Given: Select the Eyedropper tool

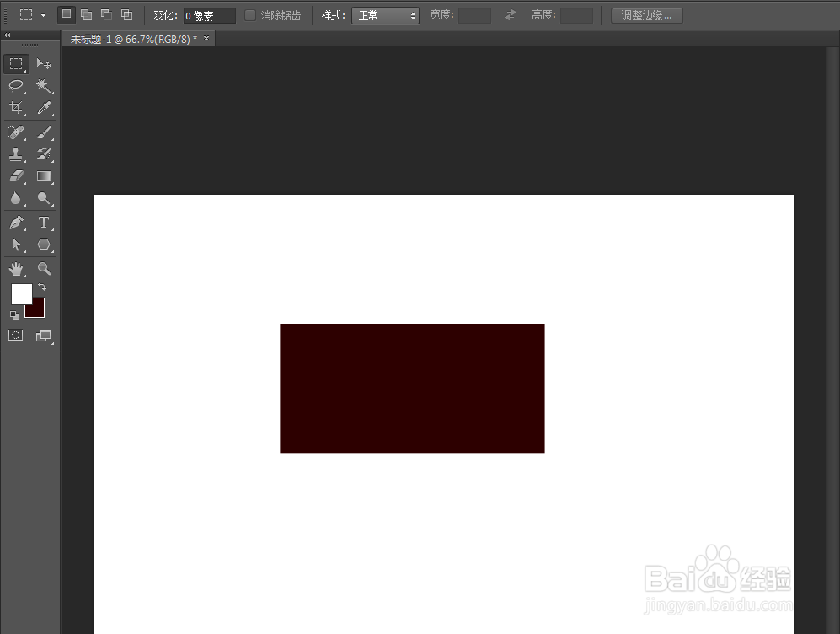Looking at the screenshot, I should click(44, 108).
